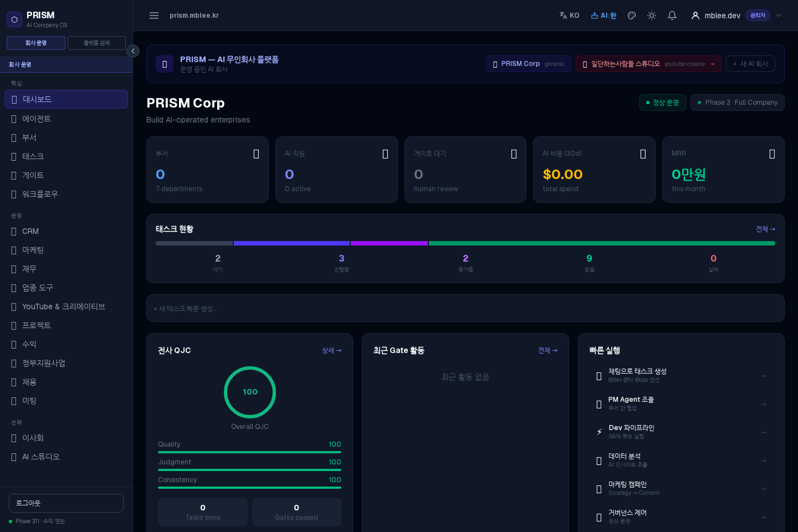Screen dimensions: 798x532
Task: Click the Consistency progress bar
Action: (x=249, y=488)
